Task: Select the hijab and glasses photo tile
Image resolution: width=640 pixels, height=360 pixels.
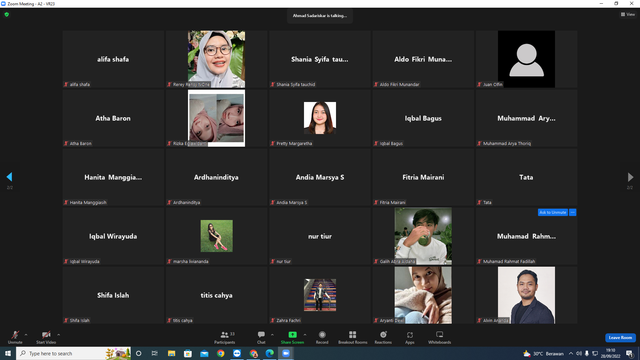Action: coord(216,59)
